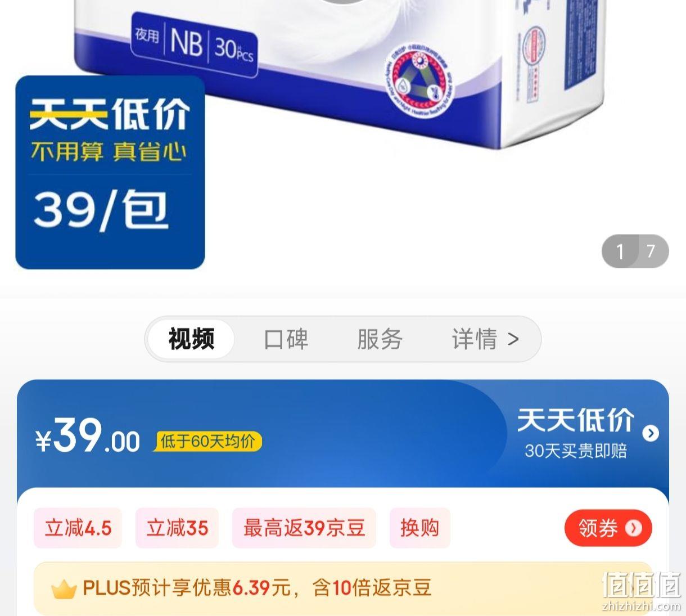Open 天天低价 circular arrow icon
The width and height of the screenshot is (686, 616).
point(651,433)
